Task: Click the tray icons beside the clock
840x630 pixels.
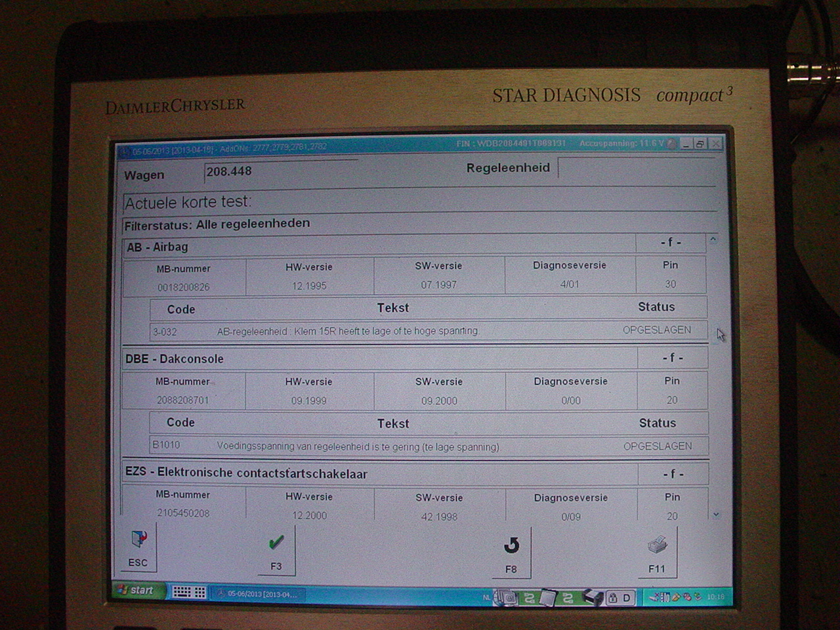Action: tap(675, 597)
